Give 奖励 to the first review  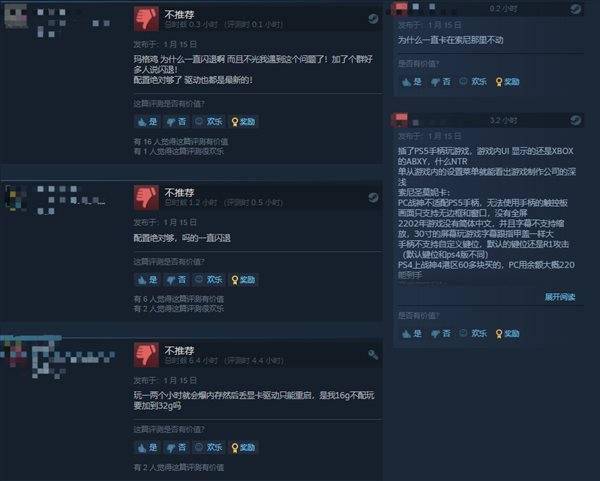(x=243, y=122)
